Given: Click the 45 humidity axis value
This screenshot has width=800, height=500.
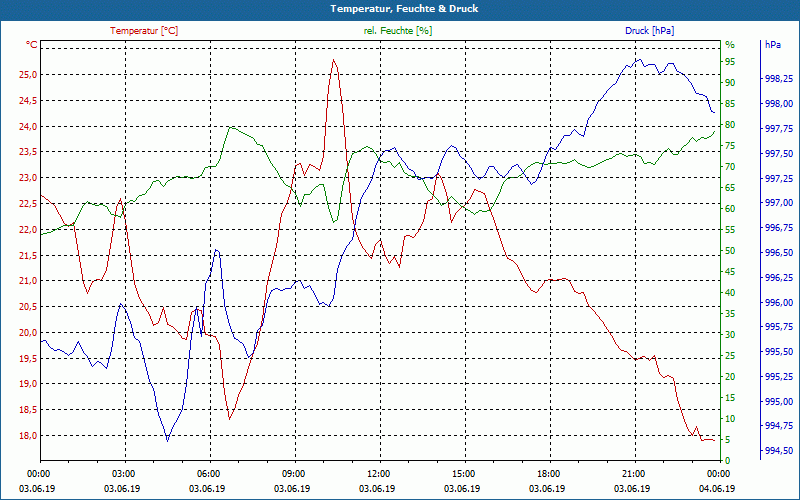Looking at the screenshot, I should pos(730,271).
